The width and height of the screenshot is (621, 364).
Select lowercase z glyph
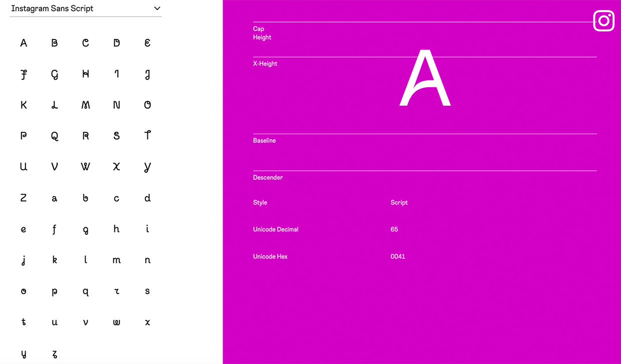point(55,354)
